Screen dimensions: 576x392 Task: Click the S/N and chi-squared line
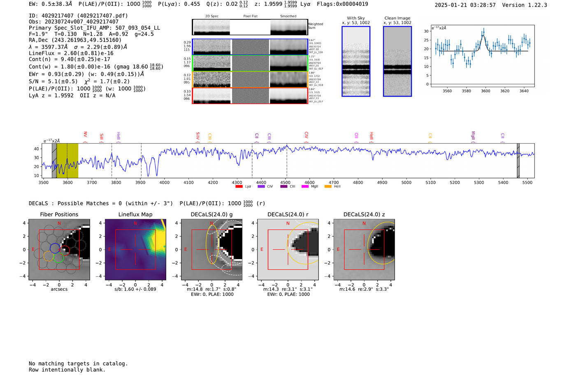[79, 81]
